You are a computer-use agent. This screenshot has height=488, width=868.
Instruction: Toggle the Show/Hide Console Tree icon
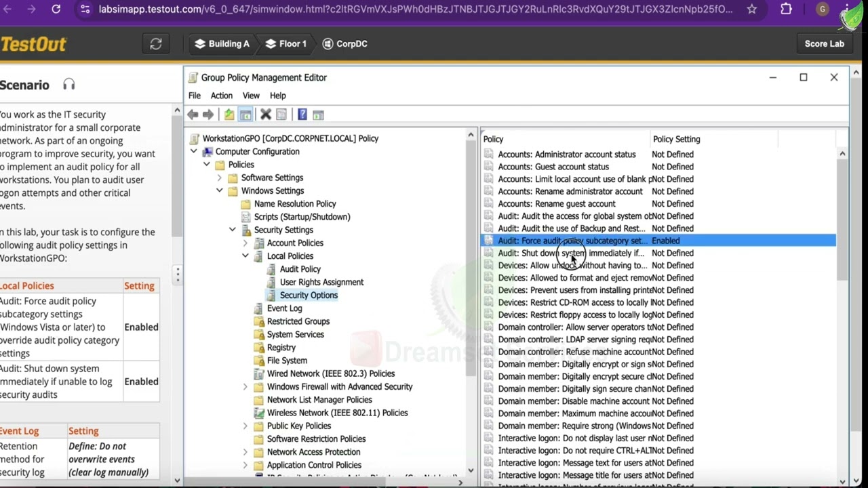(x=245, y=115)
